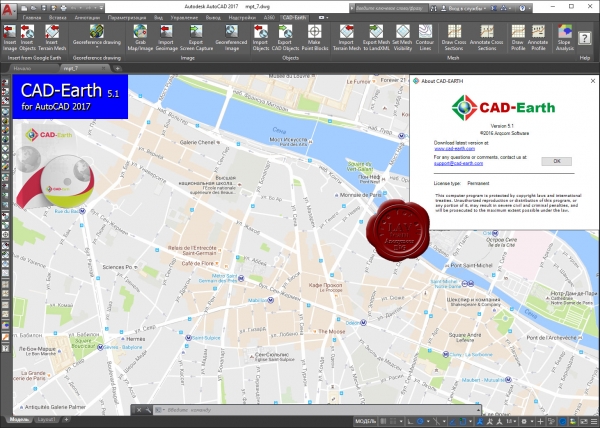600x428 pixels.
Task: Click the Georeferenced Image tool
Action: tap(231, 37)
